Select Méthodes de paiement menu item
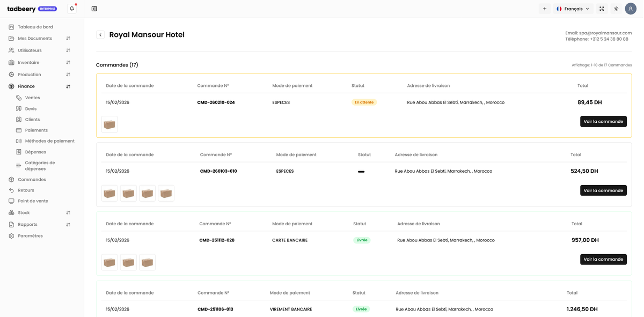 (x=49, y=141)
